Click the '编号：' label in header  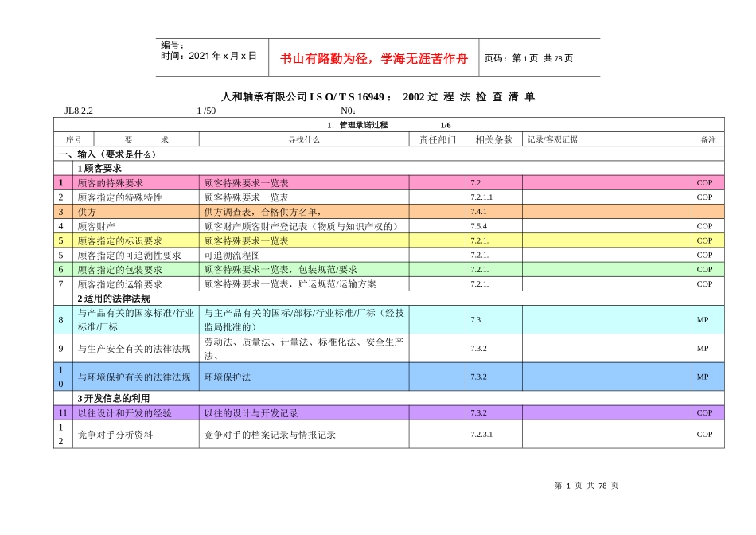[x=173, y=45]
